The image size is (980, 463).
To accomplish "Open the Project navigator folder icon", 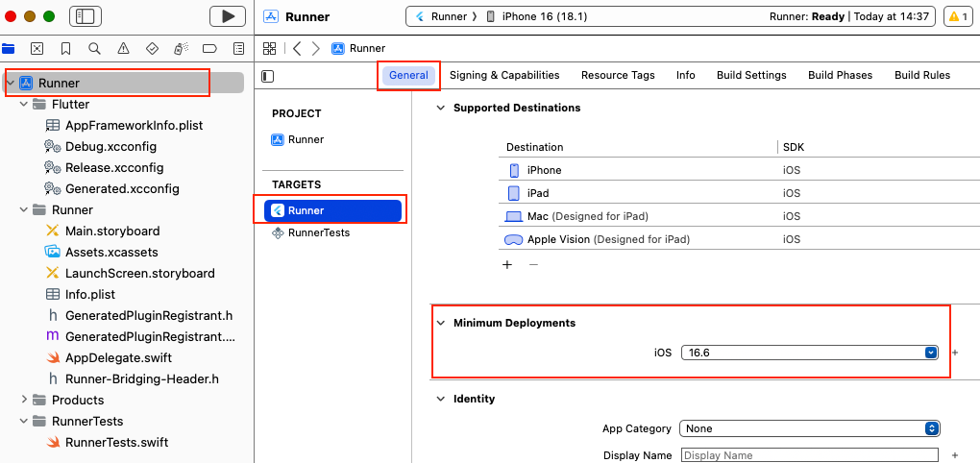I will point(8,48).
